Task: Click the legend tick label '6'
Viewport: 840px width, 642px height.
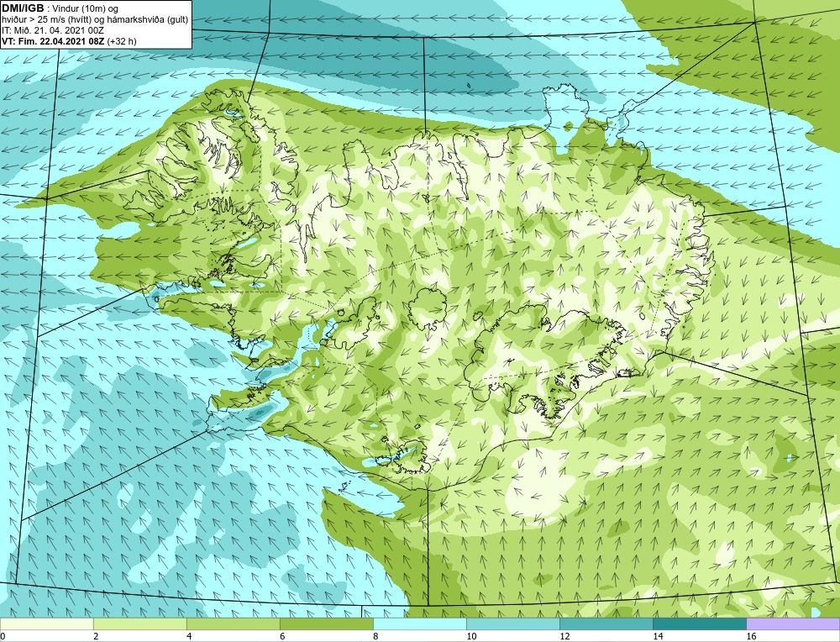Action: [x=282, y=636]
